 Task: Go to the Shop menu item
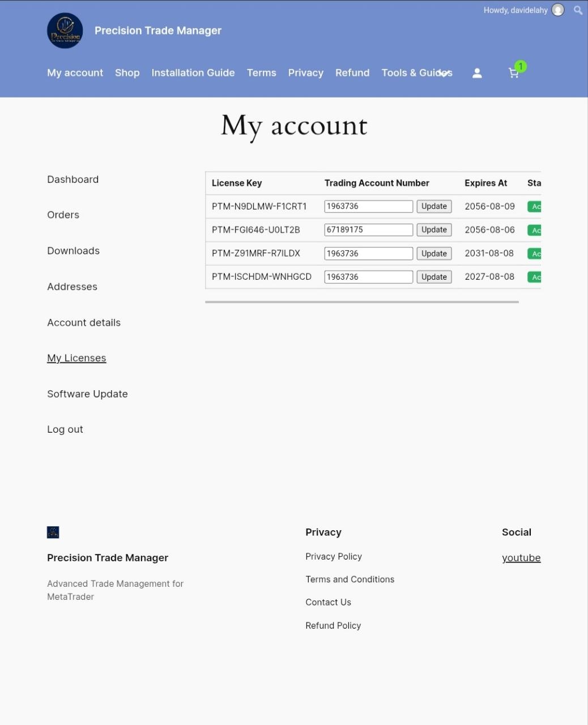(x=127, y=72)
